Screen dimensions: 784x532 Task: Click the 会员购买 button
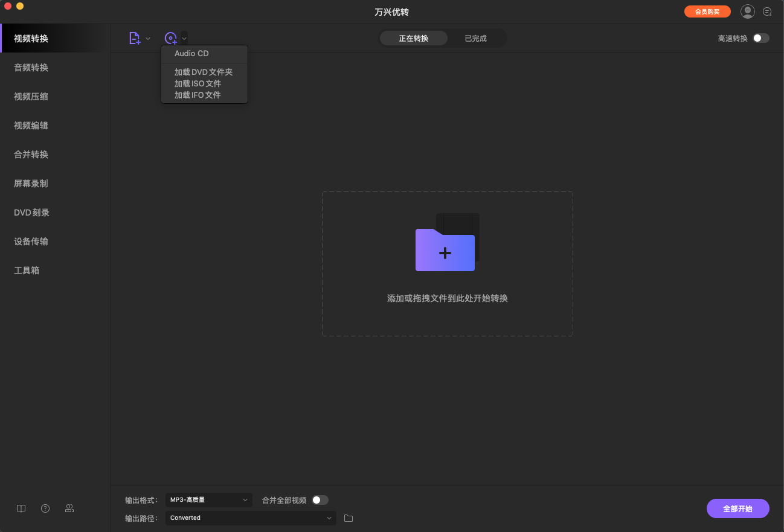[x=707, y=11]
